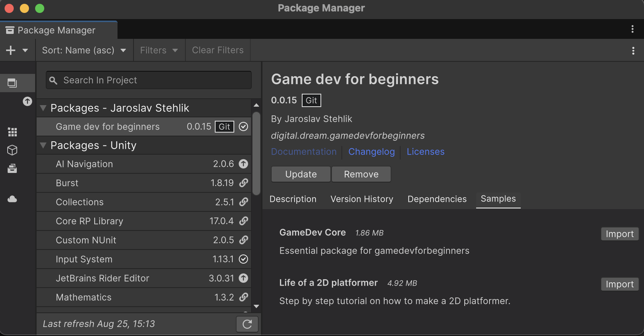The image size is (644, 336).
Task: Open Unity Registry grid icon in sidebar
Action: 12,132
